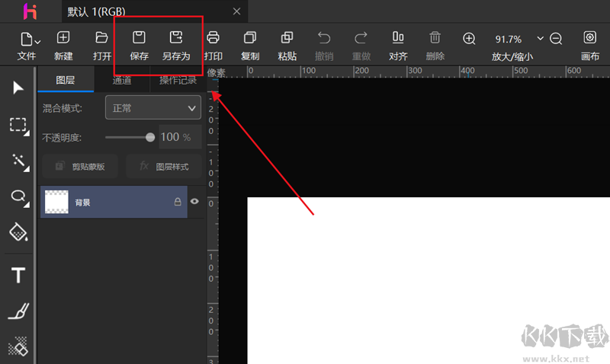Expand the 文件 file menu arrow
This screenshot has height=364, width=610.
tap(37, 42)
